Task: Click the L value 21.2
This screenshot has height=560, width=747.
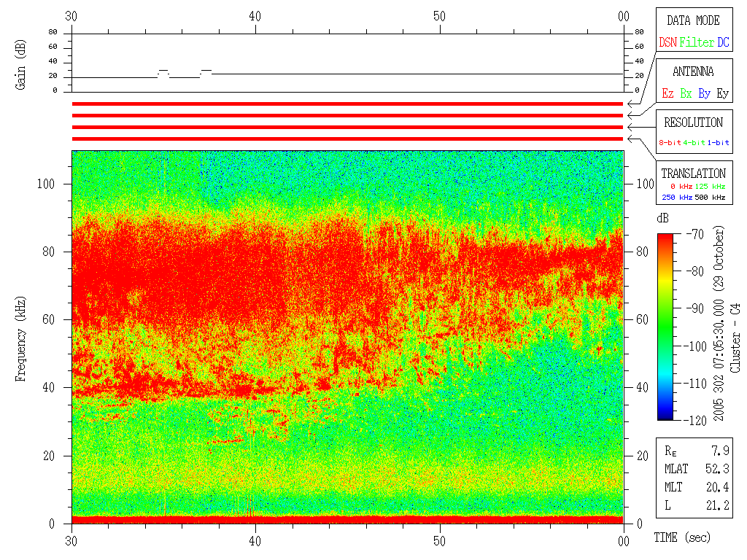Action: tap(717, 505)
